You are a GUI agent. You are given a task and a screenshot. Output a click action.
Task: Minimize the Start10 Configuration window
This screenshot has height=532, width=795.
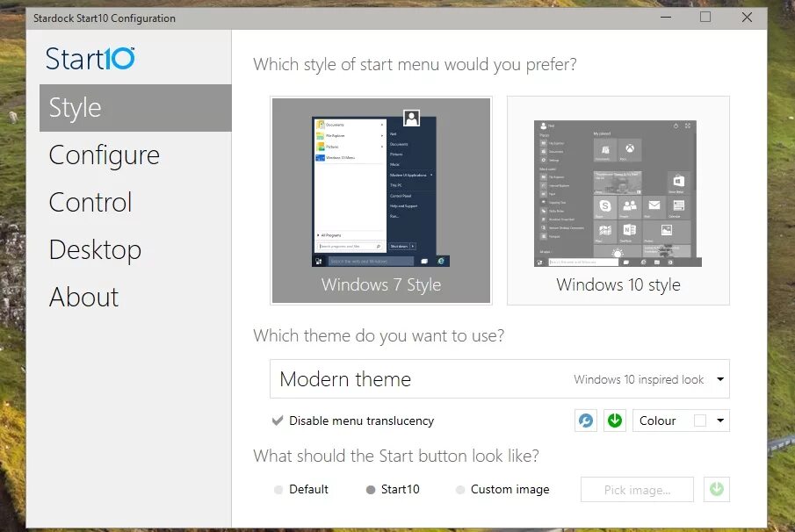(x=666, y=18)
